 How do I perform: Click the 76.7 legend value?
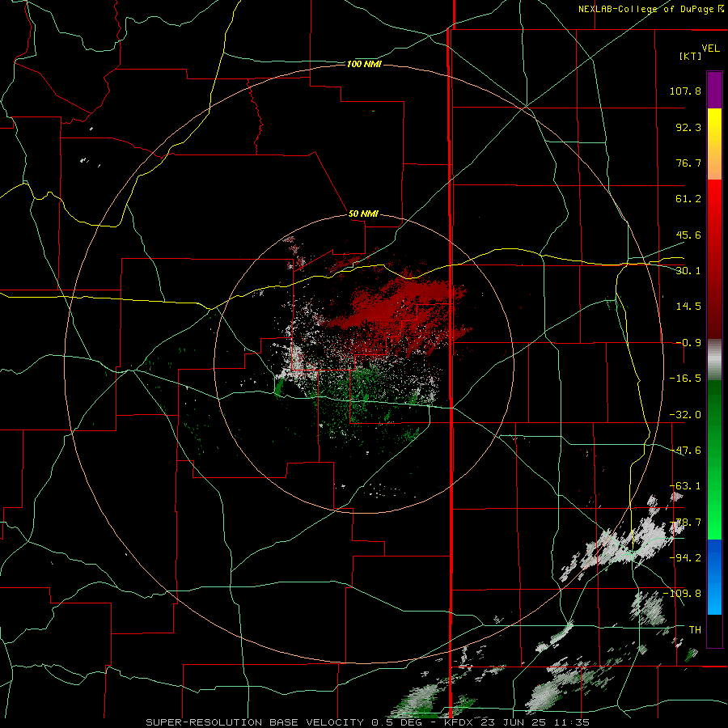(x=688, y=163)
